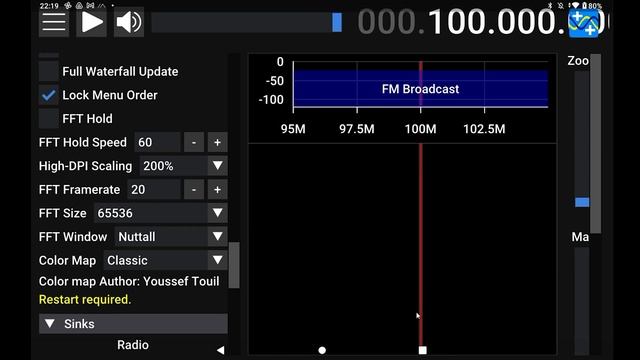Click the 22:19 status bar clock

[49, 6]
